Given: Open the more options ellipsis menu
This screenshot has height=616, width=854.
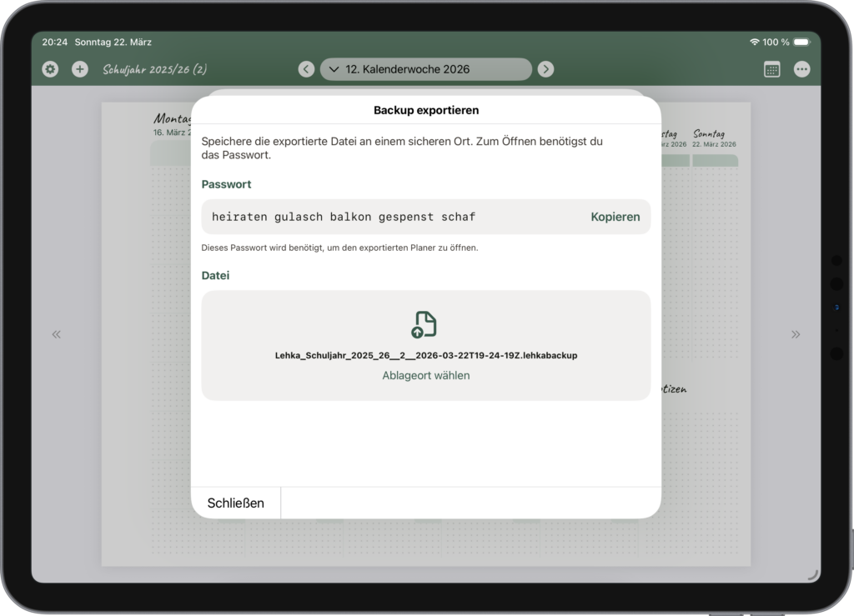Looking at the screenshot, I should pyautogui.click(x=801, y=69).
